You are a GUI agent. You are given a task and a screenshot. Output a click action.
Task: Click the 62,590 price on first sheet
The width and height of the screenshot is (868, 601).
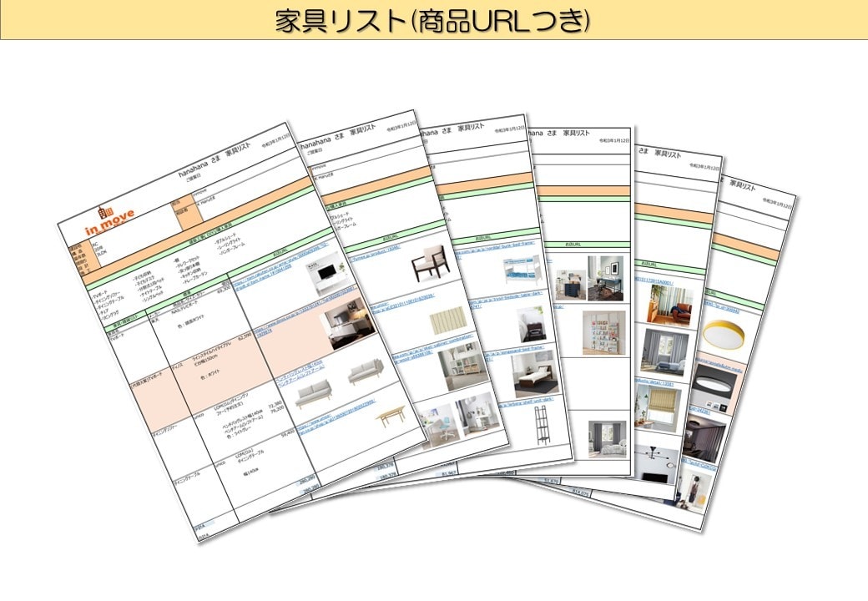click(x=245, y=336)
